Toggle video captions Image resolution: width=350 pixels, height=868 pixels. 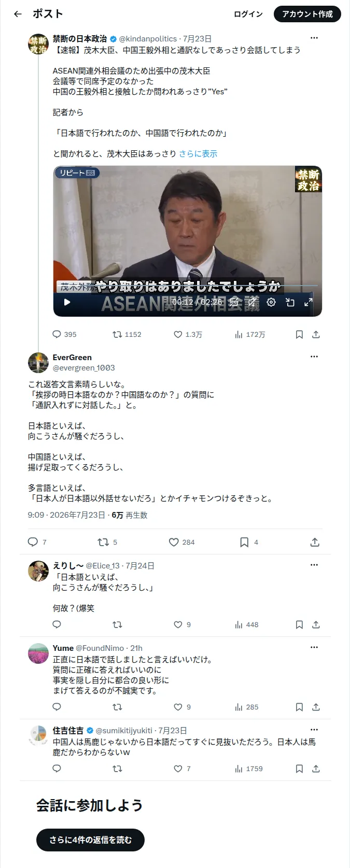tap(234, 302)
